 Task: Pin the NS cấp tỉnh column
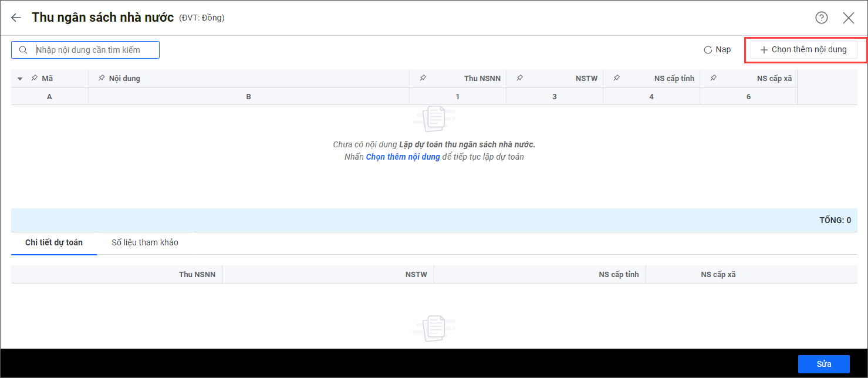coord(616,78)
